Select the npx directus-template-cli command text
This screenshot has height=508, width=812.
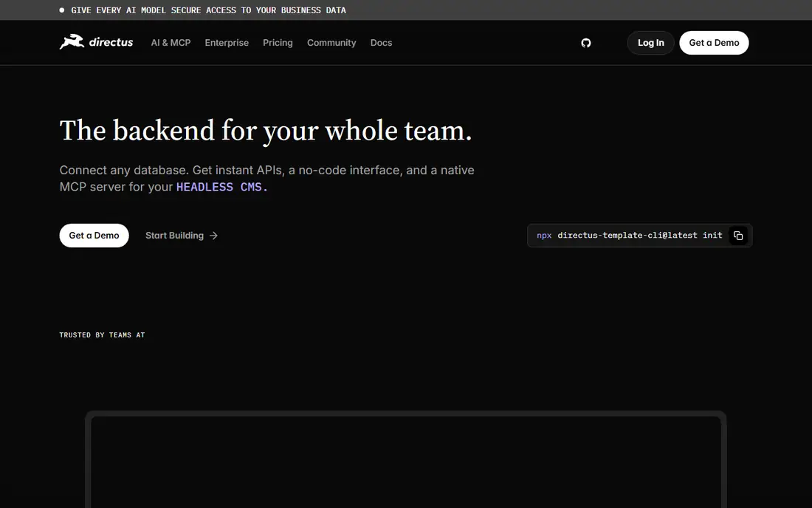pos(629,236)
